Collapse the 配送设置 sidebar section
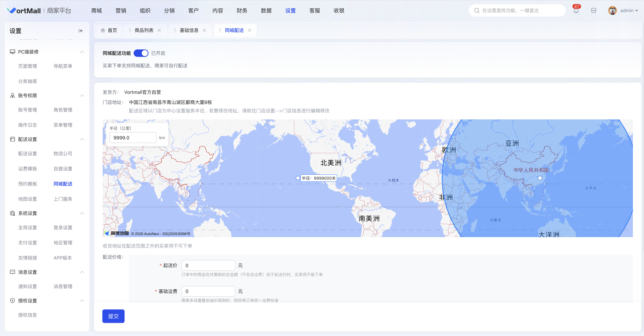This screenshot has height=336, width=644. [x=82, y=139]
